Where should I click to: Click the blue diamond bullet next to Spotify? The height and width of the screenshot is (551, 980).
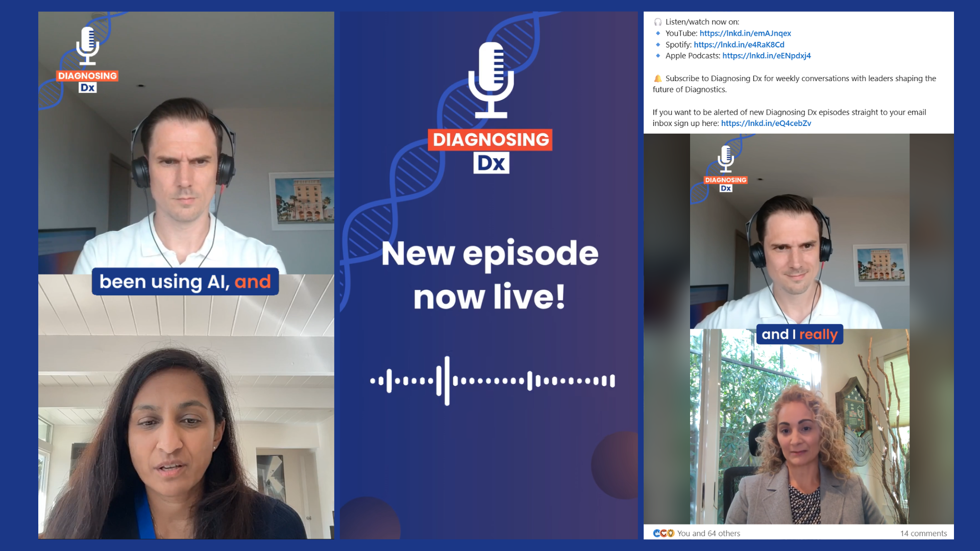tap(657, 44)
